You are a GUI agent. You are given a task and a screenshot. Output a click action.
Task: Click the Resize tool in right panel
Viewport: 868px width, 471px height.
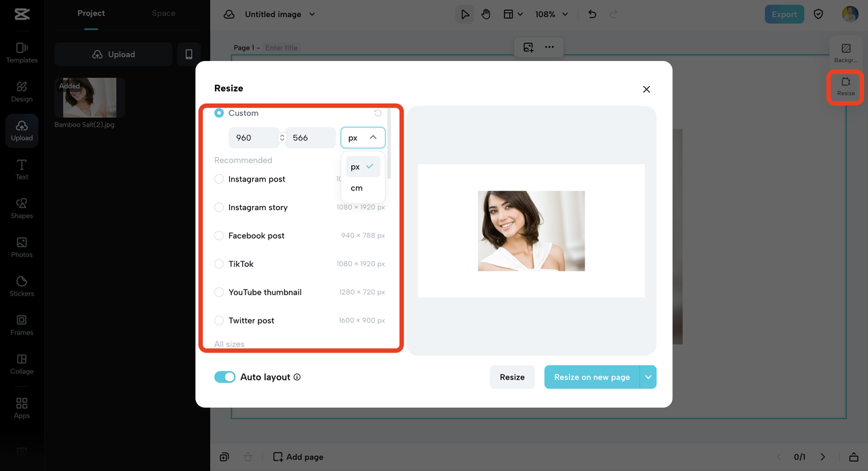(x=846, y=87)
